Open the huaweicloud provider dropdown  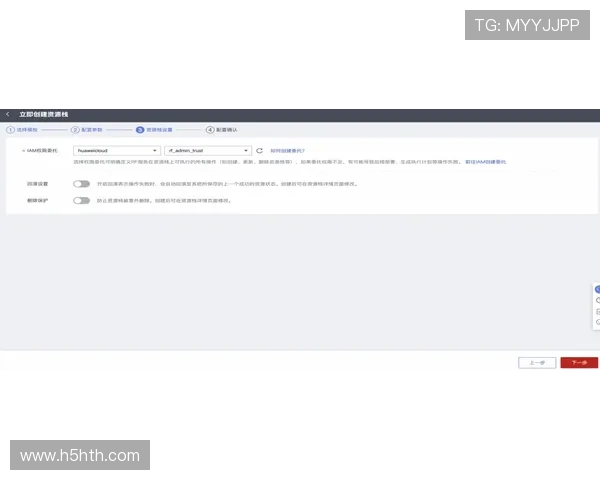tap(117, 150)
